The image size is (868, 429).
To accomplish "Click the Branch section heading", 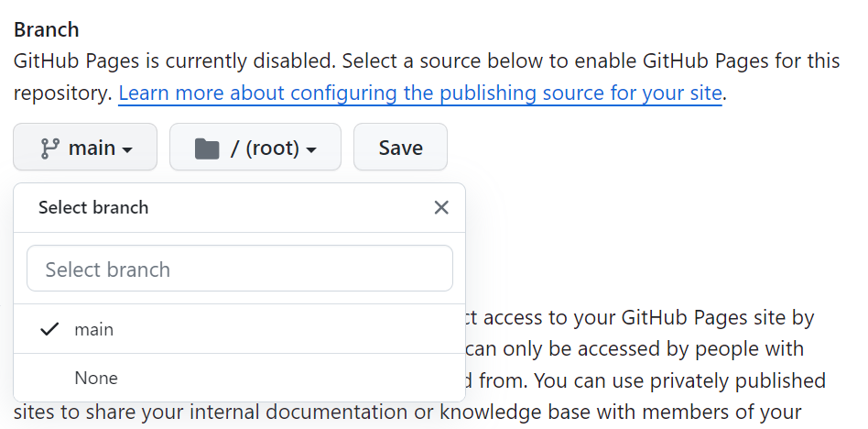I will (46, 29).
